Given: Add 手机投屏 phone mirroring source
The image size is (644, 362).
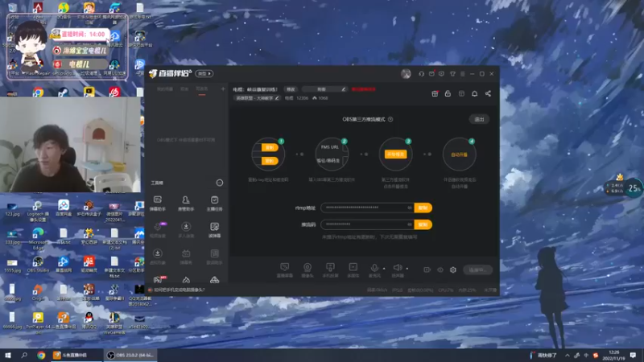Looking at the screenshot, I should pos(330,269).
